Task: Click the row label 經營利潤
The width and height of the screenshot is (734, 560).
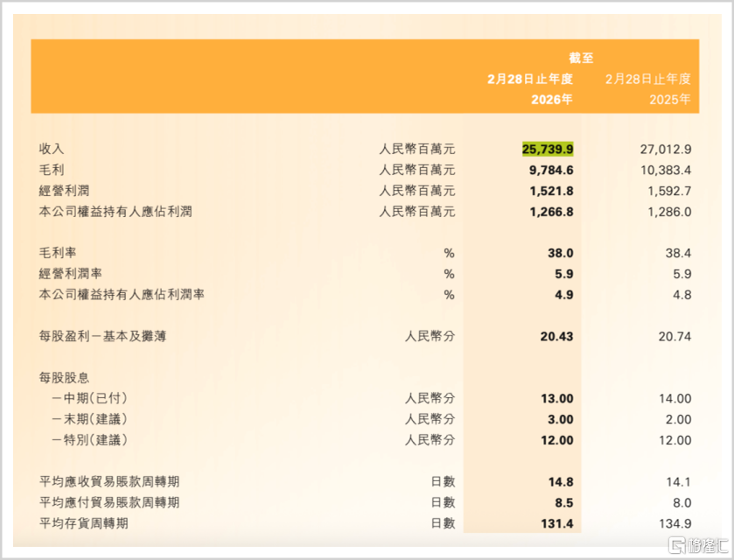Action: (64, 191)
